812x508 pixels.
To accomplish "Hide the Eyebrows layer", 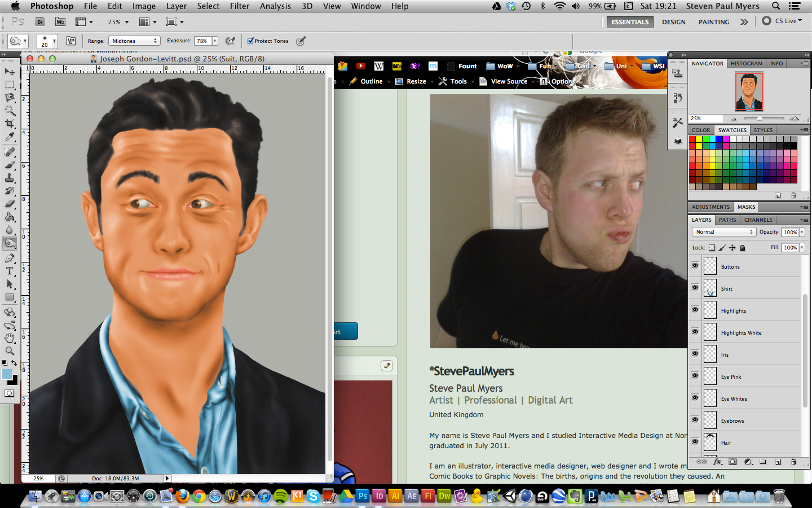I will [695, 420].
